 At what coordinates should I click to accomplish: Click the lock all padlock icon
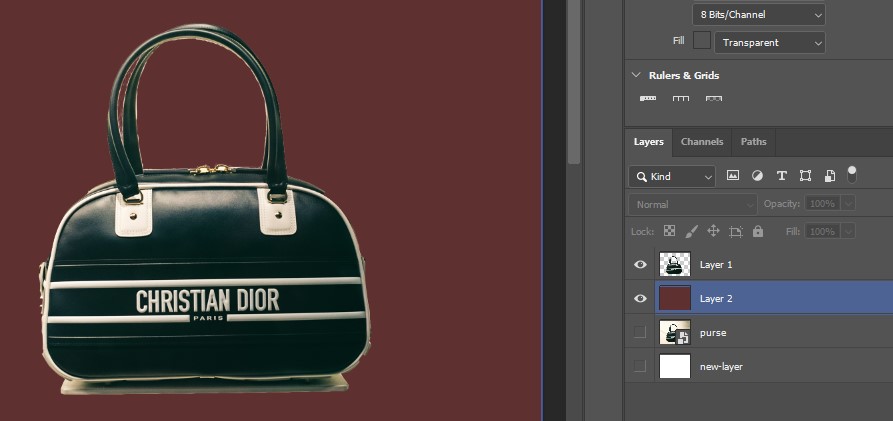click(757, 231)
